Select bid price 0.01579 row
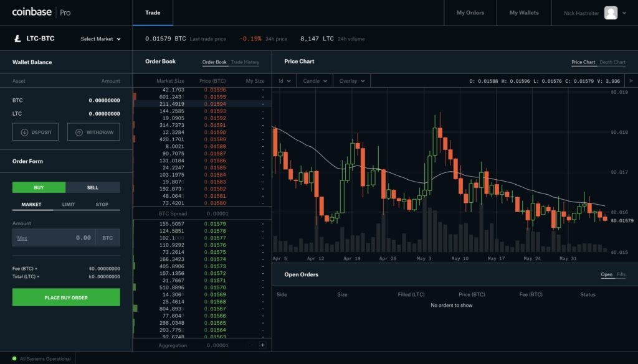 tap(202, 224)
